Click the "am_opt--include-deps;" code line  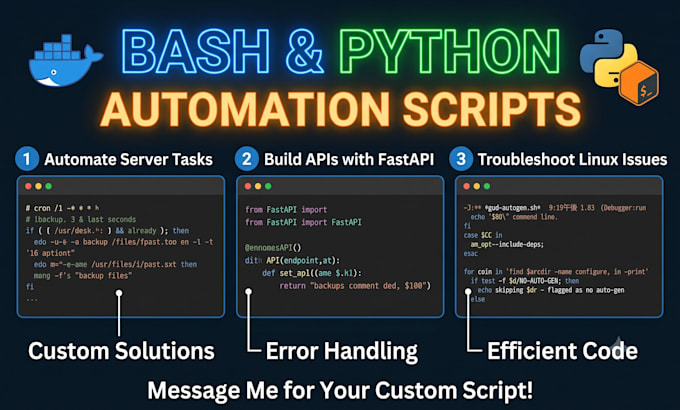pyautogui.click(x=507, y=244)
